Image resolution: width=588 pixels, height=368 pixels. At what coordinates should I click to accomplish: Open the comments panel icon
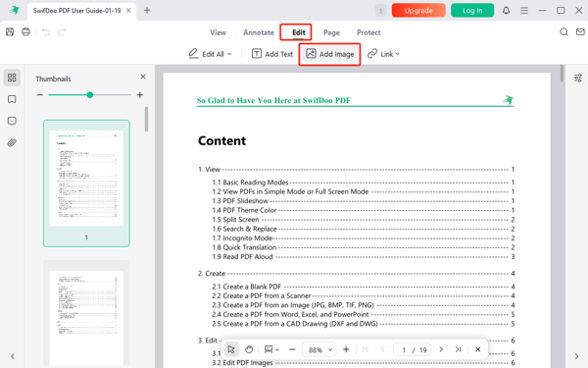pyautogui.click(x=12, y=121)
